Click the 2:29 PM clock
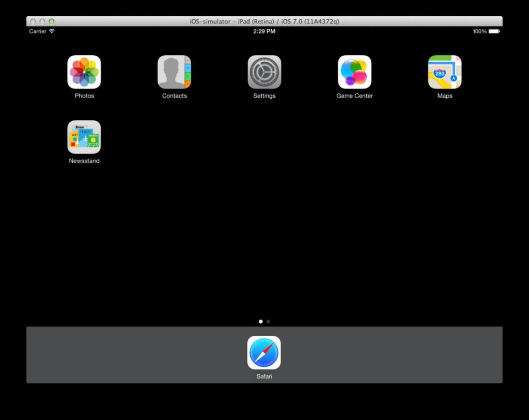The image size is (529, 420). [264, 31]
